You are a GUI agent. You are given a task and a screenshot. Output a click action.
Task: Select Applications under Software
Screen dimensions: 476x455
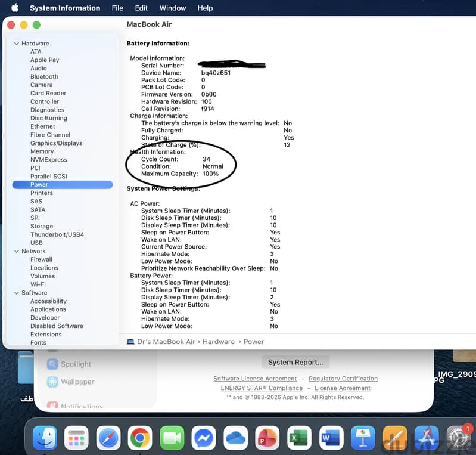[48, 309]
